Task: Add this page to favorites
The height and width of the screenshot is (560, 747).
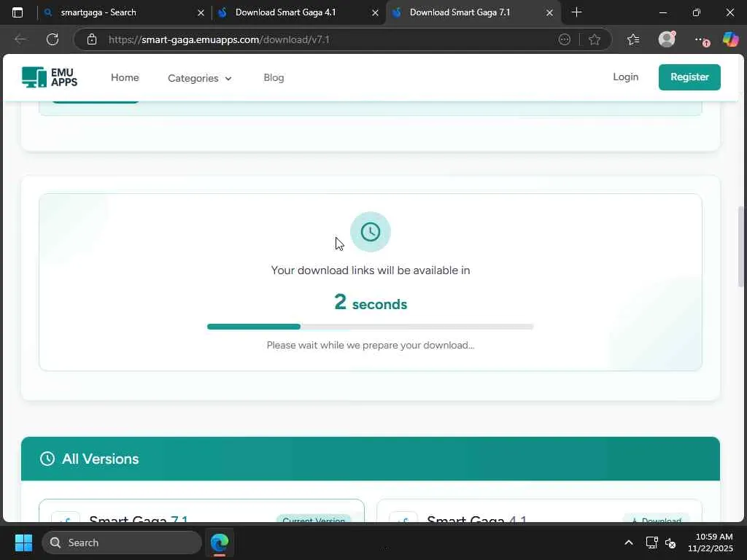Action: point(594,39)
